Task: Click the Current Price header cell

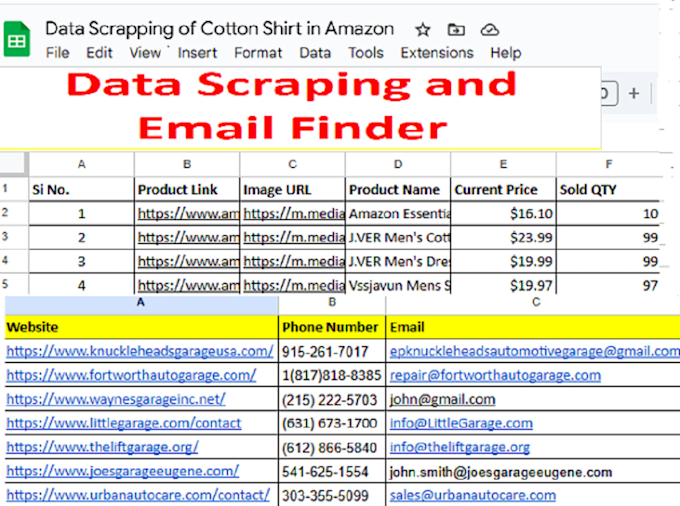Action: tap(503, 189)
